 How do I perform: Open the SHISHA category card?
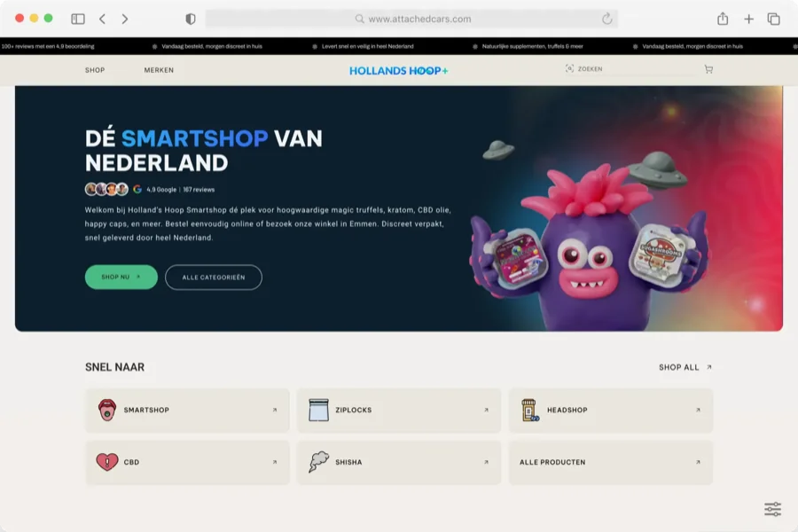399,462
